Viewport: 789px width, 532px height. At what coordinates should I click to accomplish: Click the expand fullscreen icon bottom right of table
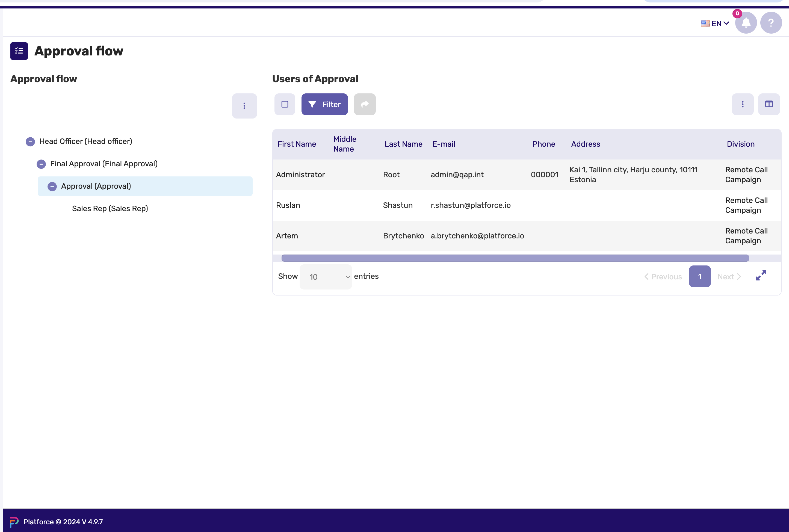point(761,276)
